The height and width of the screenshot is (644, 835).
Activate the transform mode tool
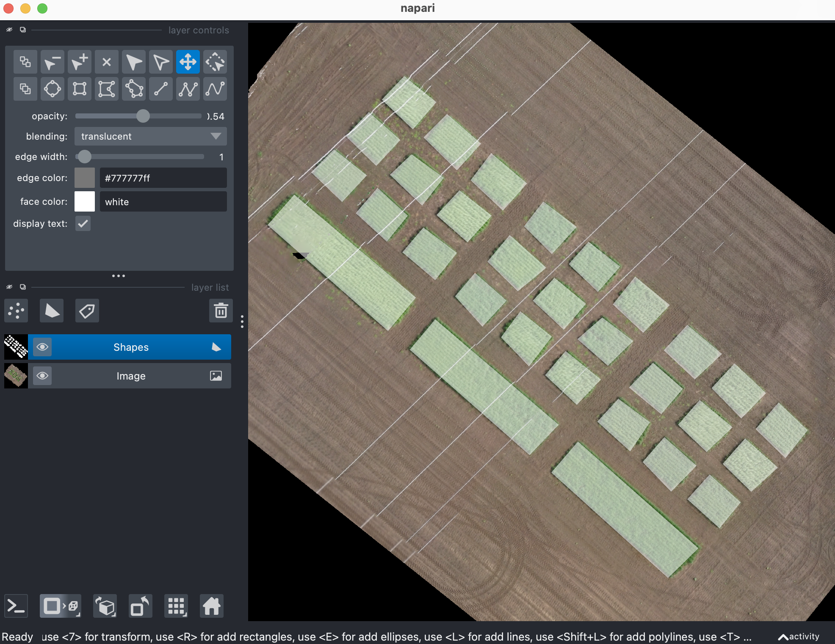[215, 62]
